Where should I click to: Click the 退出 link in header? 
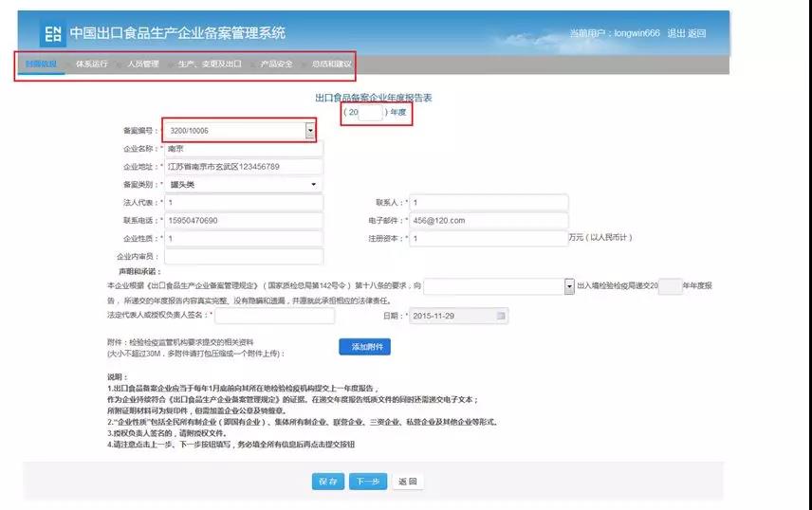[x=675, y=33]
